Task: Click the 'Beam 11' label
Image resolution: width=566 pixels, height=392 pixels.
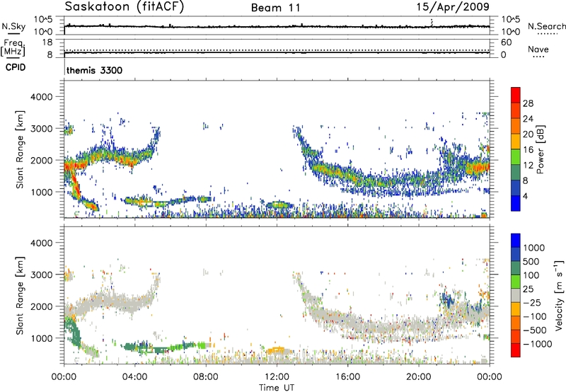Action: pos(276,8)
